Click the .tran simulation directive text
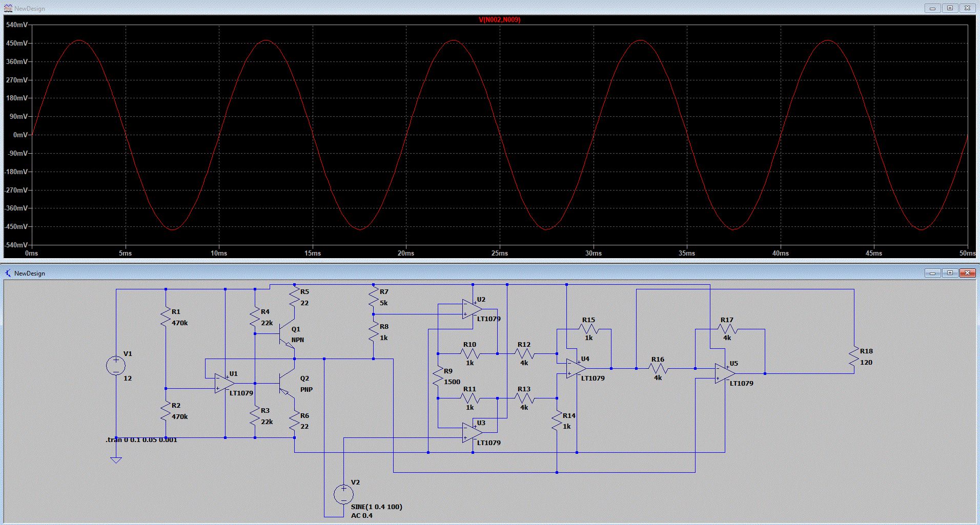This screenshot has width=980, height=525. point(141,439)
